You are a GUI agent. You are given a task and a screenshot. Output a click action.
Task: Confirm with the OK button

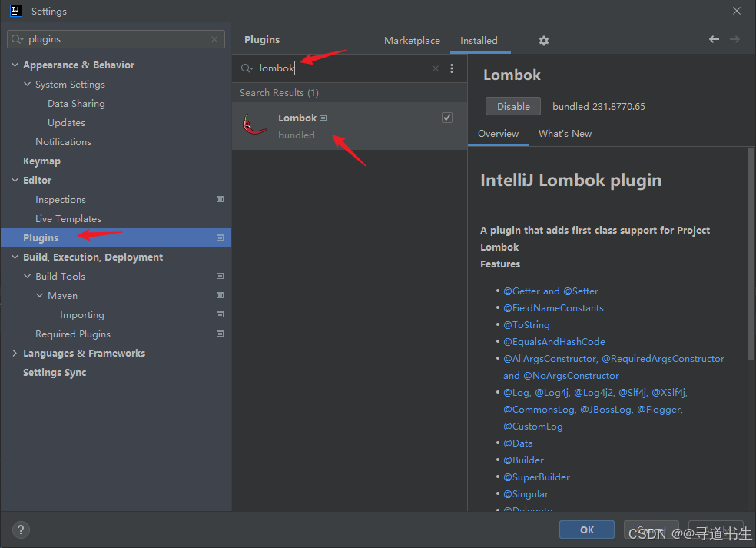click(587, 530)
